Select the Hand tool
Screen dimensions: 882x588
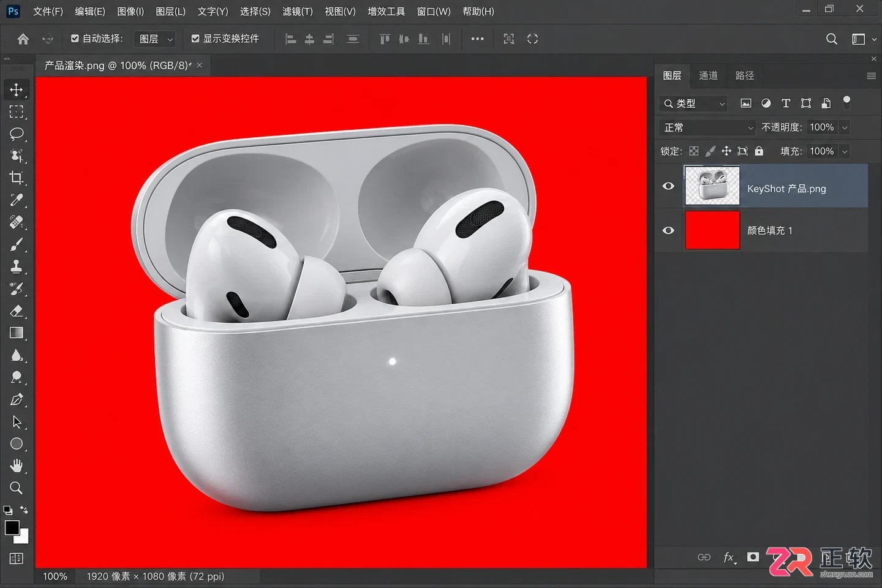(x=17, y=466)
